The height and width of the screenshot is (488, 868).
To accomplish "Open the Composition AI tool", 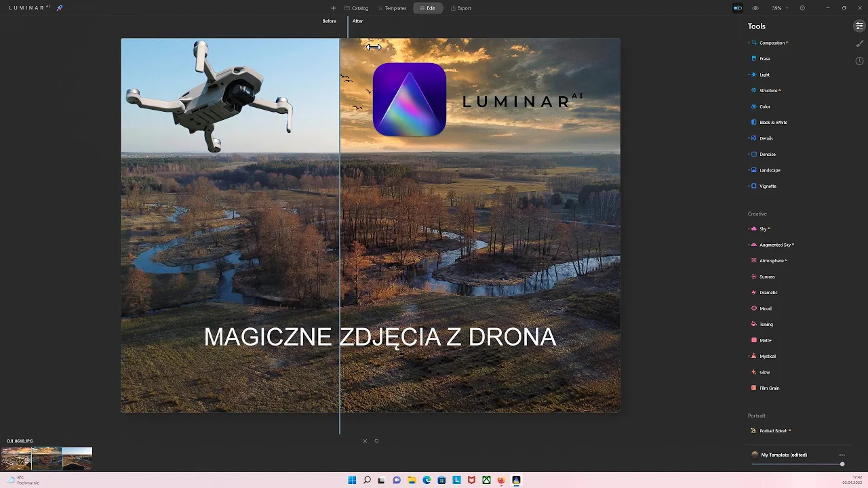I will point(771,43).
